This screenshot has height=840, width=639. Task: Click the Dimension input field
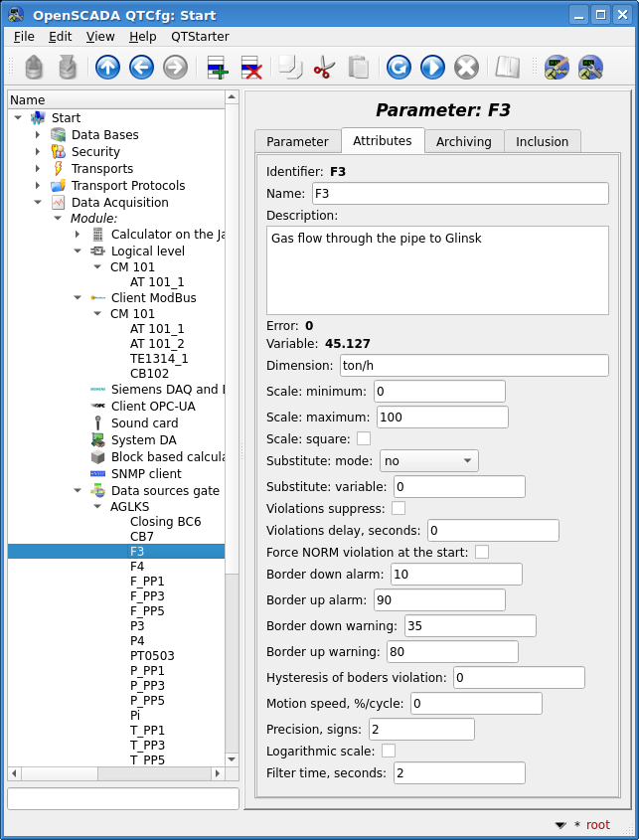[474, 366]
